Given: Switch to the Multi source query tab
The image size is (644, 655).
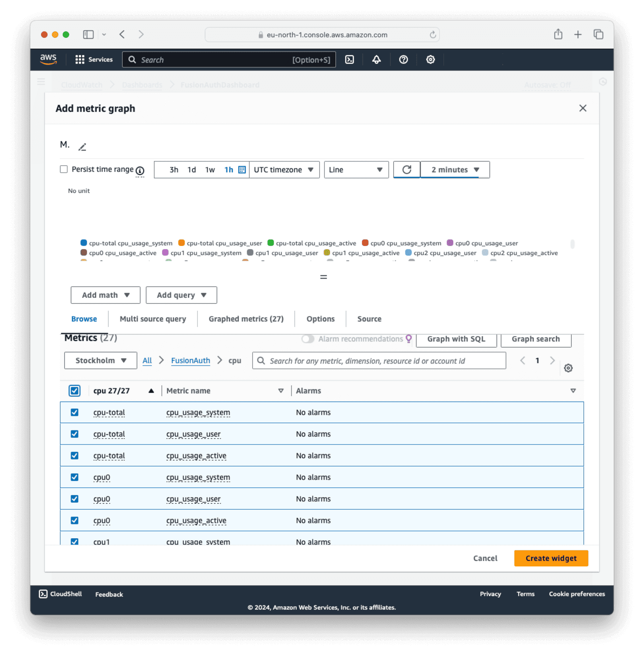Looking at the screenshot, I should pyautogui.click(x=153, y=319).
